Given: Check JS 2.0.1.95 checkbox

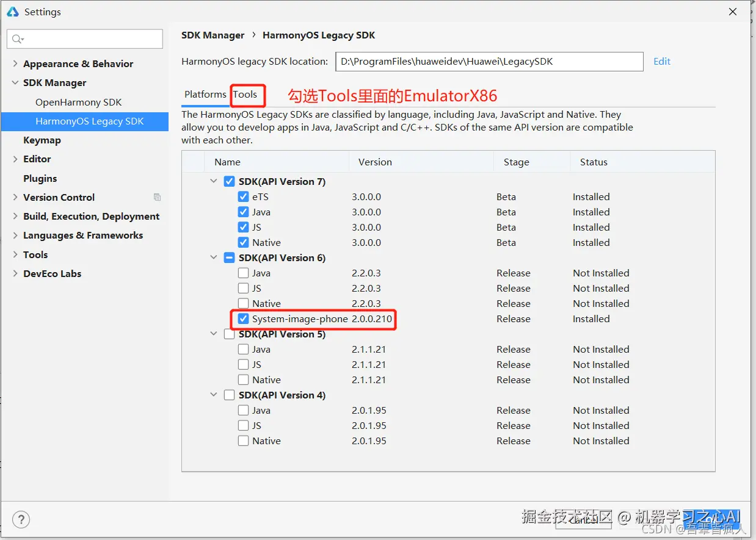Looking at the screenshot, I should (243, 425).
